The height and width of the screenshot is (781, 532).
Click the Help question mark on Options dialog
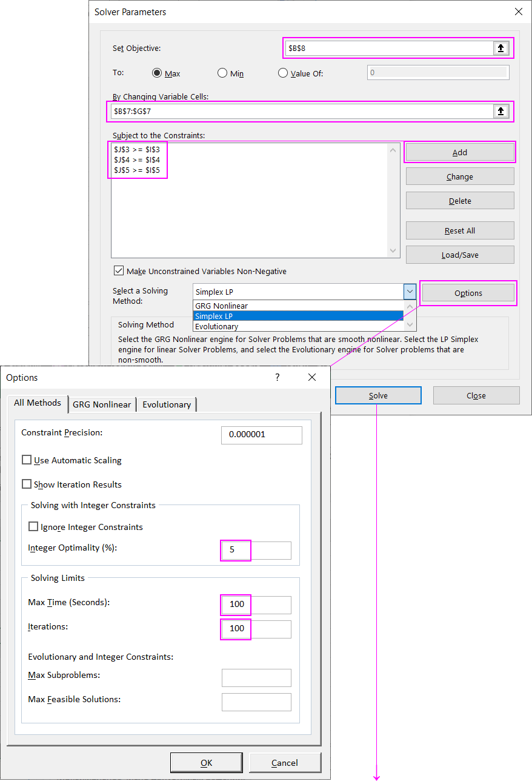pos(277,377)
